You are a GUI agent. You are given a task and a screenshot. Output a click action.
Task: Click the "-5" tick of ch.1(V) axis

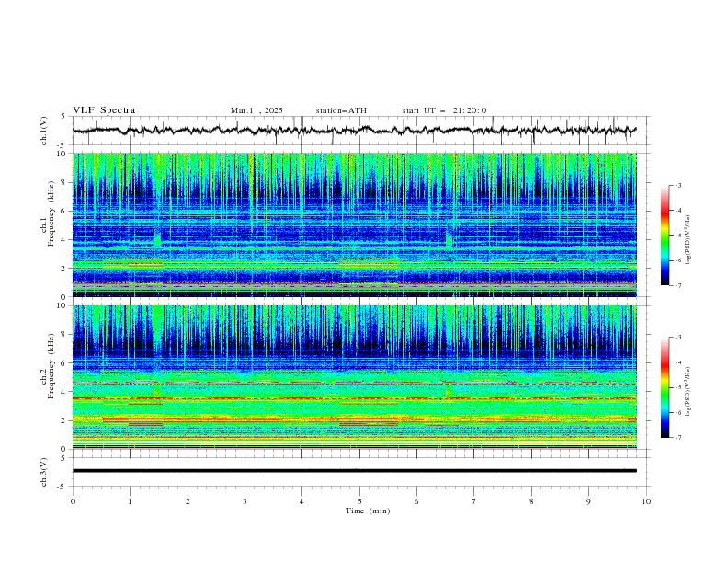pyautogui.click(x=63, y=145)
